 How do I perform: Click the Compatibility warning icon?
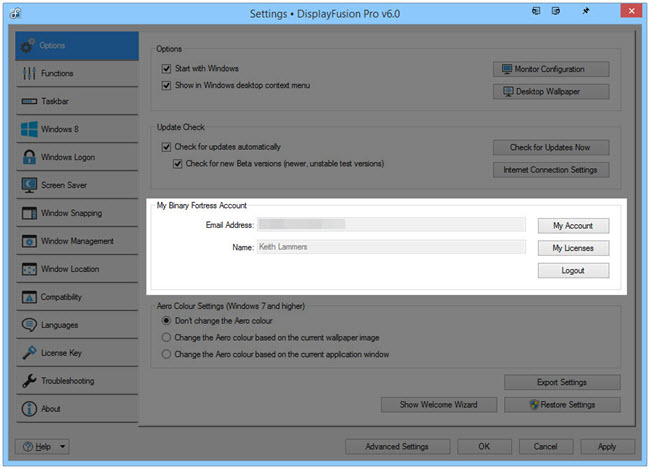[x=29, y=297]
